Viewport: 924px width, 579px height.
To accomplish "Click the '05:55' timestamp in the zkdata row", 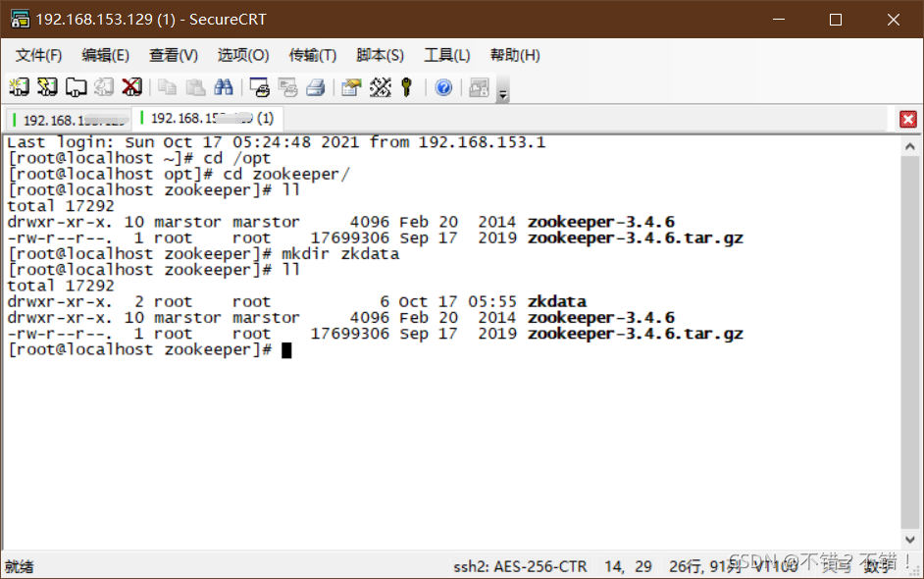I will [x=492, y=301].
